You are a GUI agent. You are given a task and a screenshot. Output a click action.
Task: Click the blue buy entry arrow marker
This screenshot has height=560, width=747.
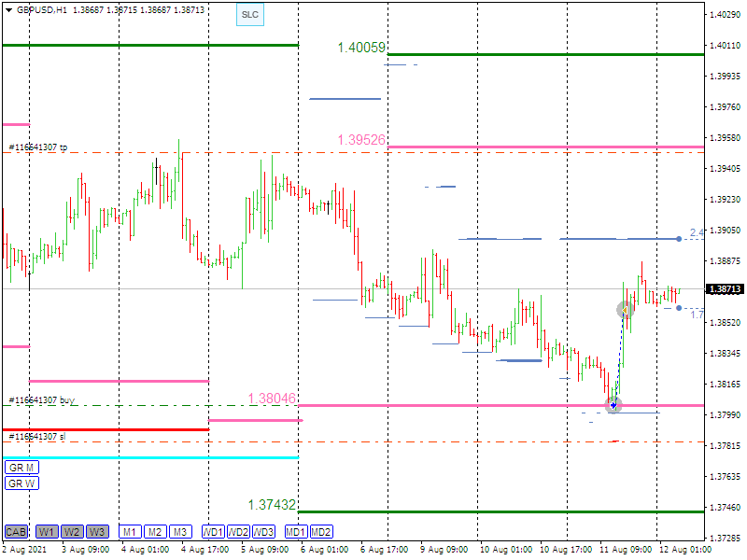point(613,405)
